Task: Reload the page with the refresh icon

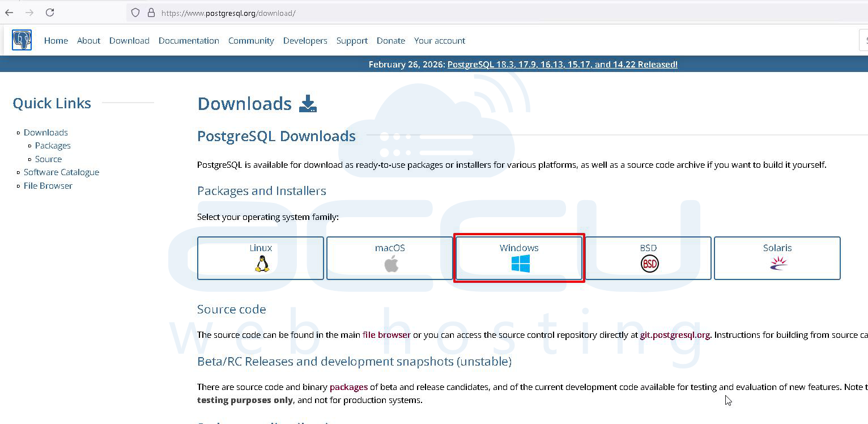Action: click(x=50, y=12)
